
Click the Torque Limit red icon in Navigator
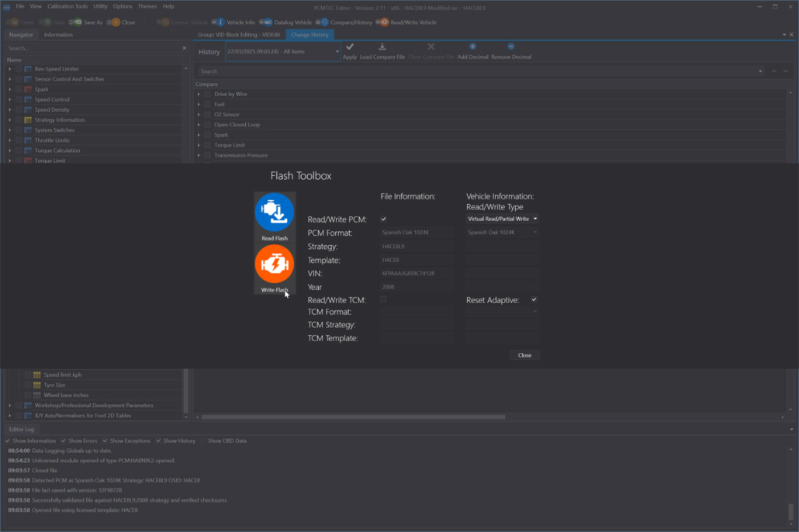pyautogui.click(x=28, y=161)
